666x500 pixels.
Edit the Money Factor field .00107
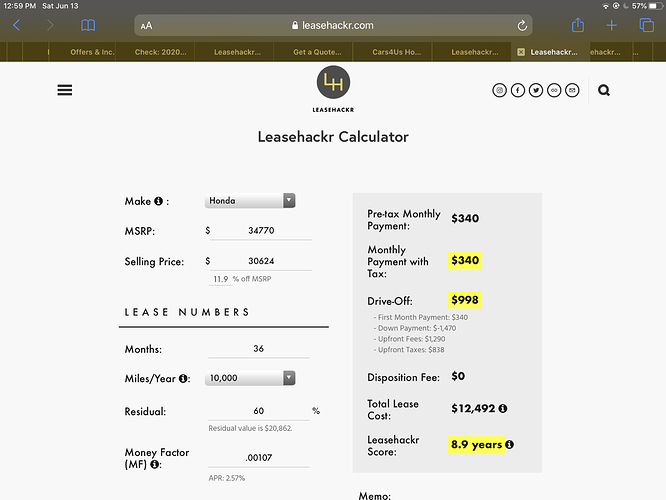(258, 458)
